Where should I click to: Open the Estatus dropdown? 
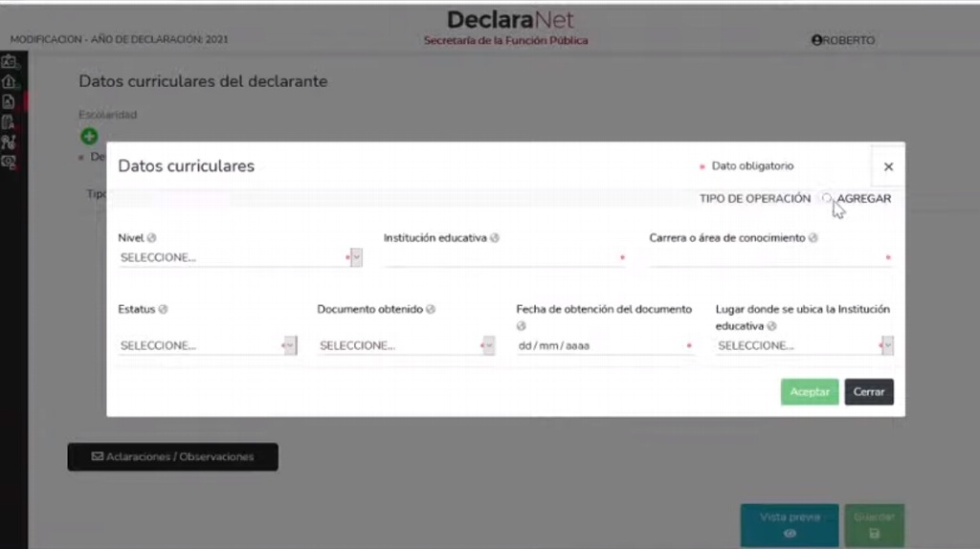[208, 345]
